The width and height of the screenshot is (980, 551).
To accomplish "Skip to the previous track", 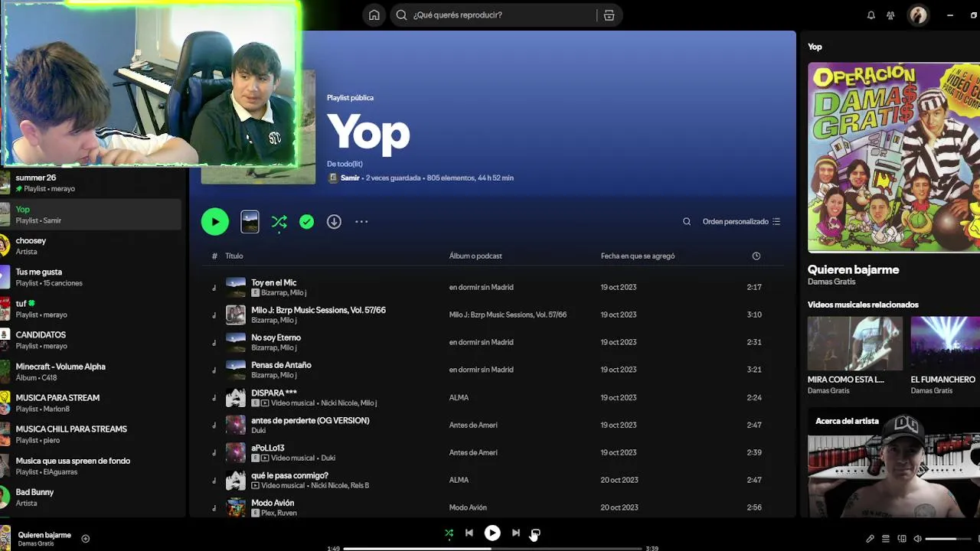I will point(469,533).
